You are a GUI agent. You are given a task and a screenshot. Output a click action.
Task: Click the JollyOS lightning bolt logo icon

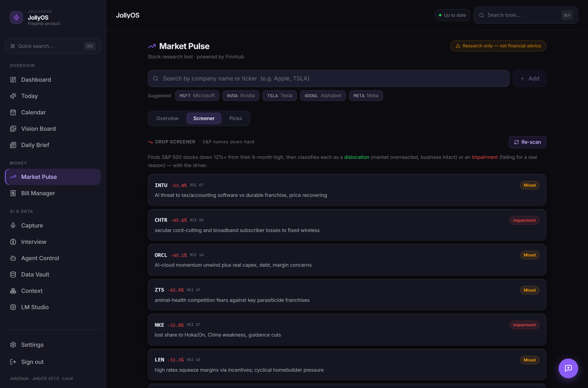tap(16, 18)
